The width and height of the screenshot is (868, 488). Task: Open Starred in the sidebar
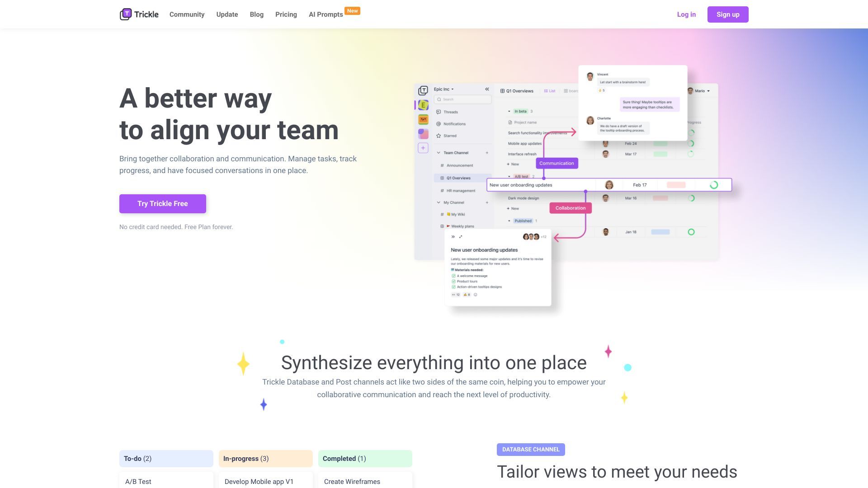(x=447, y=136)
